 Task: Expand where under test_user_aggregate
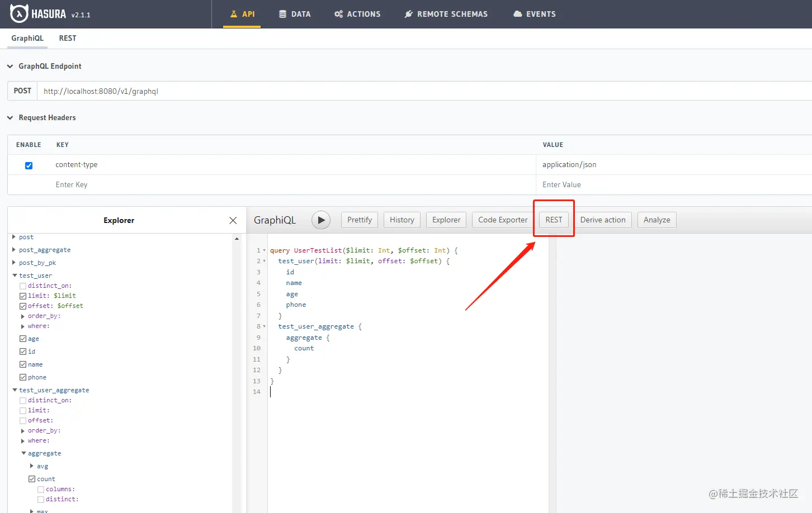[x=23, y=441]
